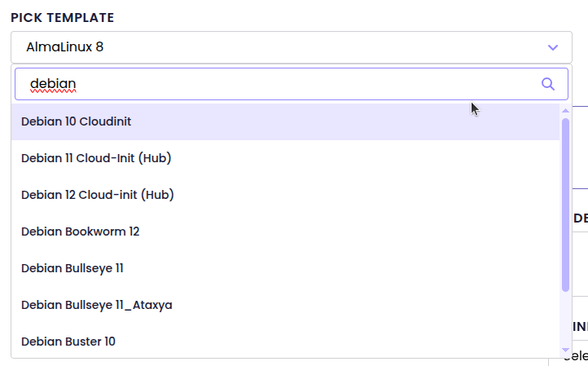Click the highlighted first result row

285,121
